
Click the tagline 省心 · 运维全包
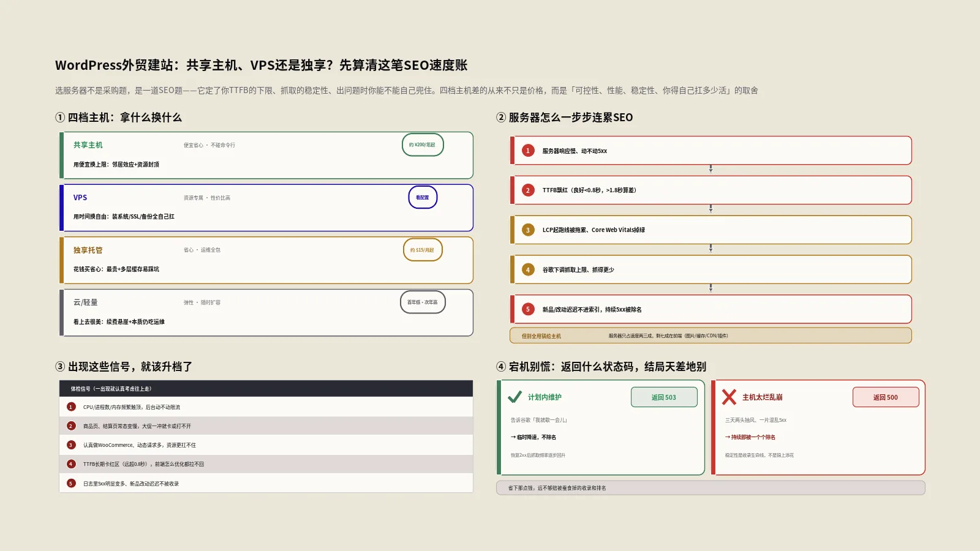coord(202,250)
